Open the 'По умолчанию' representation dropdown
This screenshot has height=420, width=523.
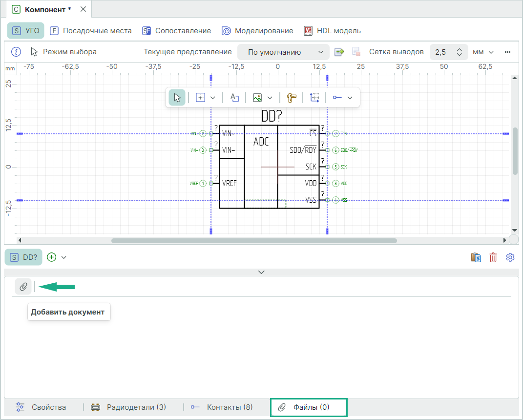[283, 52]
